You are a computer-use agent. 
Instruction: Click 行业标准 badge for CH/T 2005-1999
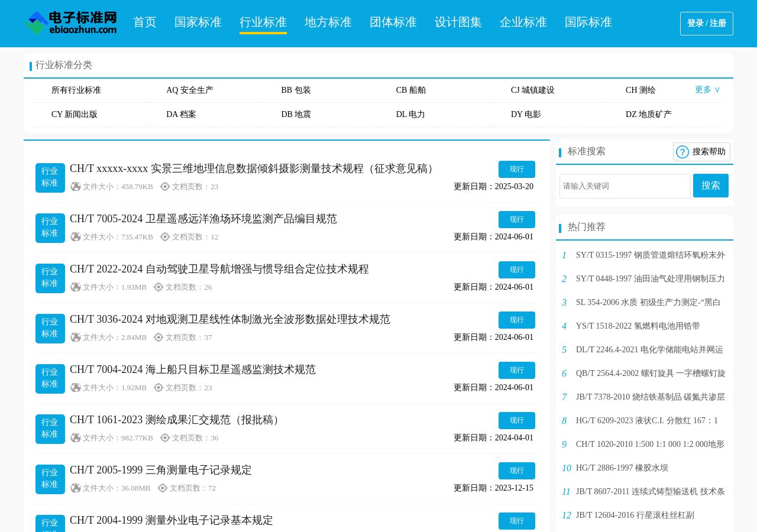pos(50,479)
